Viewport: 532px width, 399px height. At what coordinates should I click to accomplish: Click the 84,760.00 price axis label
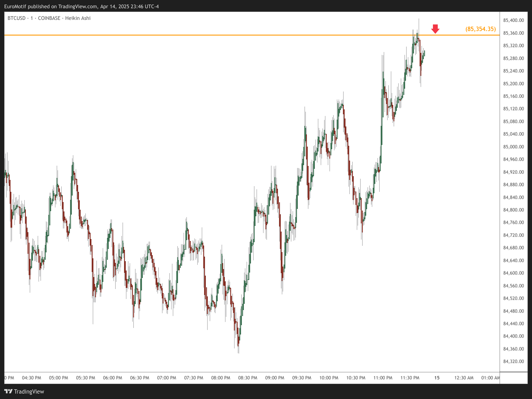(514, 222)
